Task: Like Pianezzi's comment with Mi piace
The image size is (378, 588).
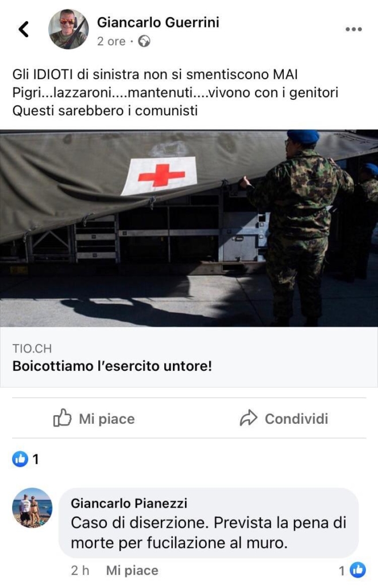Action: (x=132, y=570)
